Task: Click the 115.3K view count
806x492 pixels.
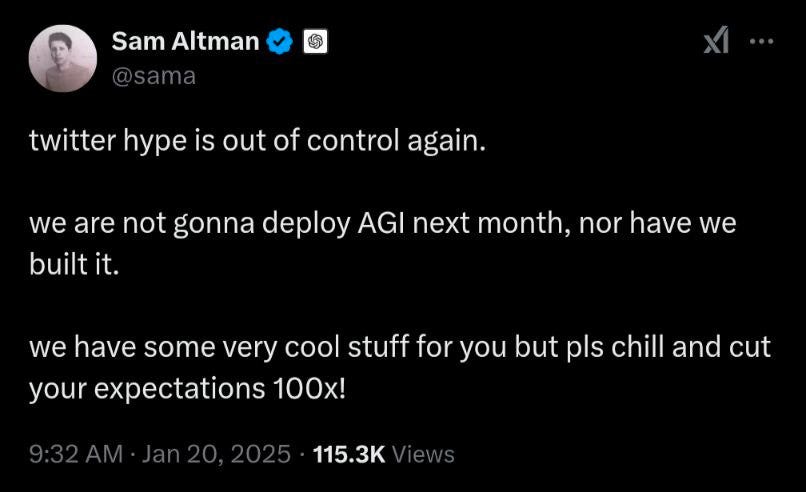Action: coord(349,454)
